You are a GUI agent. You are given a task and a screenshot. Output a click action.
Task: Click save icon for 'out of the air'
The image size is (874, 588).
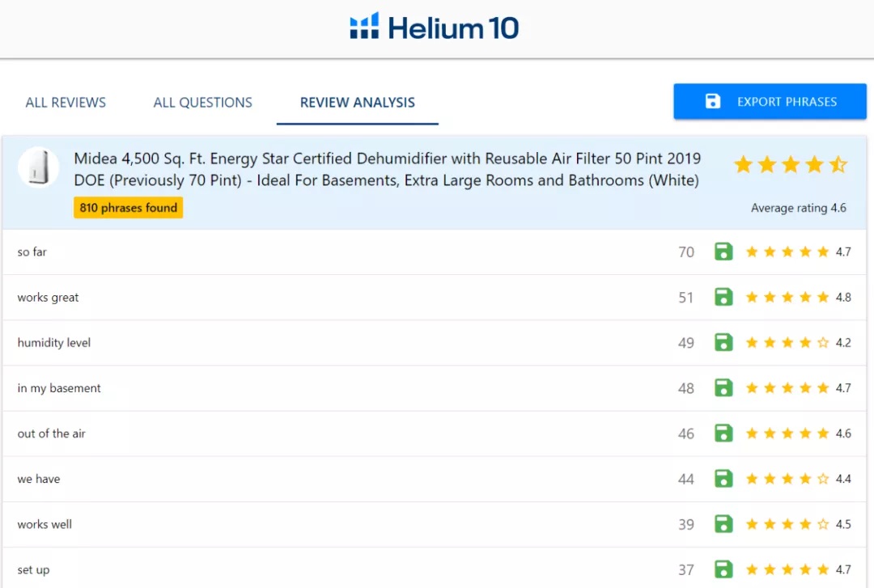tap(723, 433)
